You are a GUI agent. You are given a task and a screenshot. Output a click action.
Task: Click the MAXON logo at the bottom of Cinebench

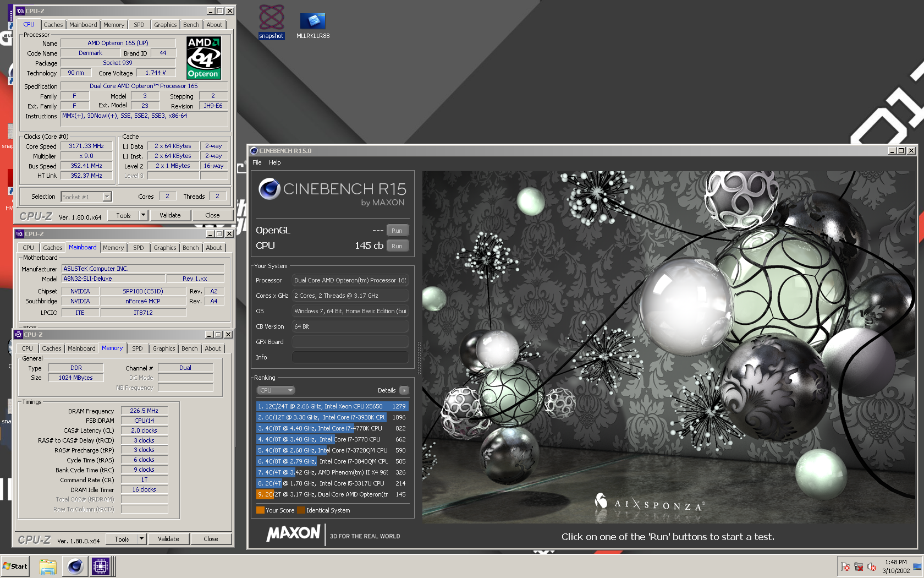293,533
